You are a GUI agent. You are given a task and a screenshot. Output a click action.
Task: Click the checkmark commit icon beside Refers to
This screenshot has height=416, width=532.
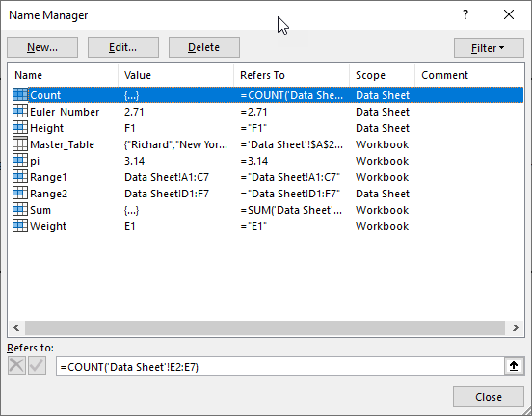pos(37,366)
